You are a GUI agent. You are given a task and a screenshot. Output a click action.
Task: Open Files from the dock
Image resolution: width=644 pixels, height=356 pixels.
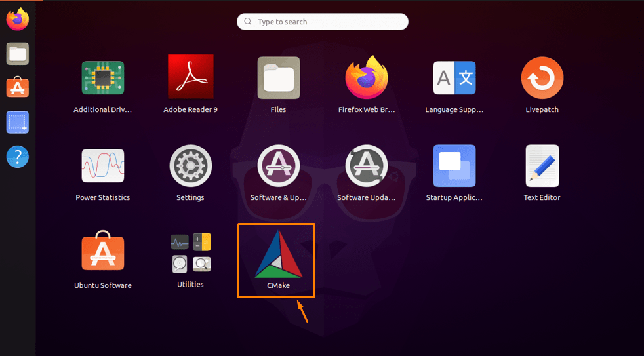(18, 54)
